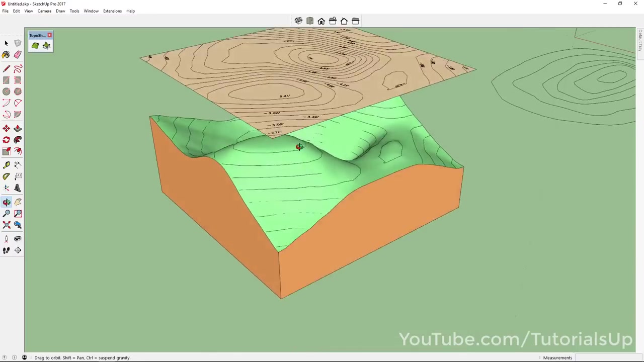This screenshot has width=644, height=362.
Task: Select the Orbit tool
Action: click(7, 202)
